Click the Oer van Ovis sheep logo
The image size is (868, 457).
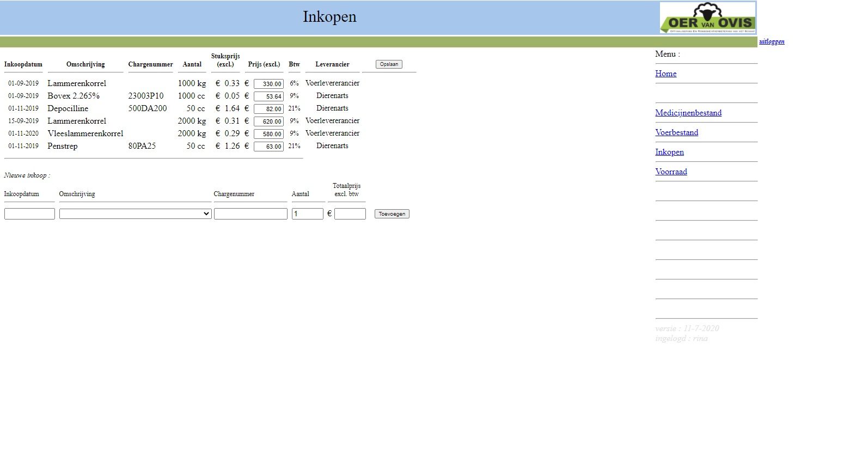[707, 18]
